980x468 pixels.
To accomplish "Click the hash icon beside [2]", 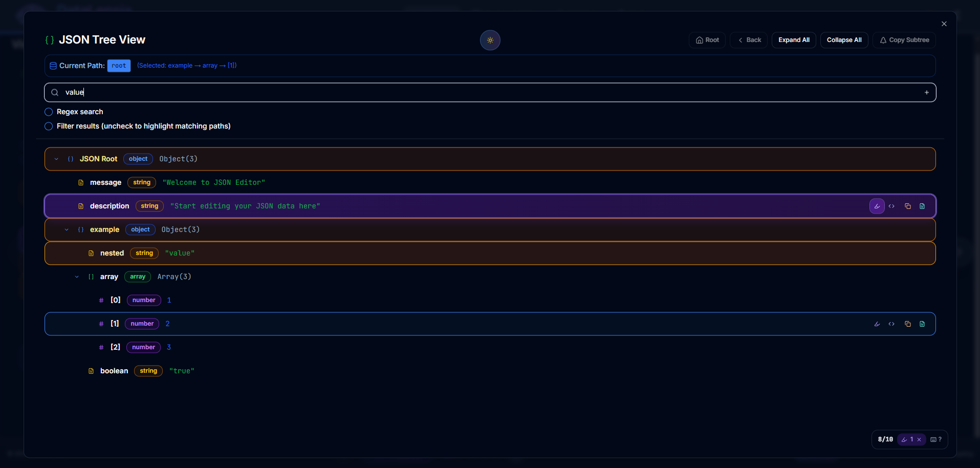I will 101,348.
